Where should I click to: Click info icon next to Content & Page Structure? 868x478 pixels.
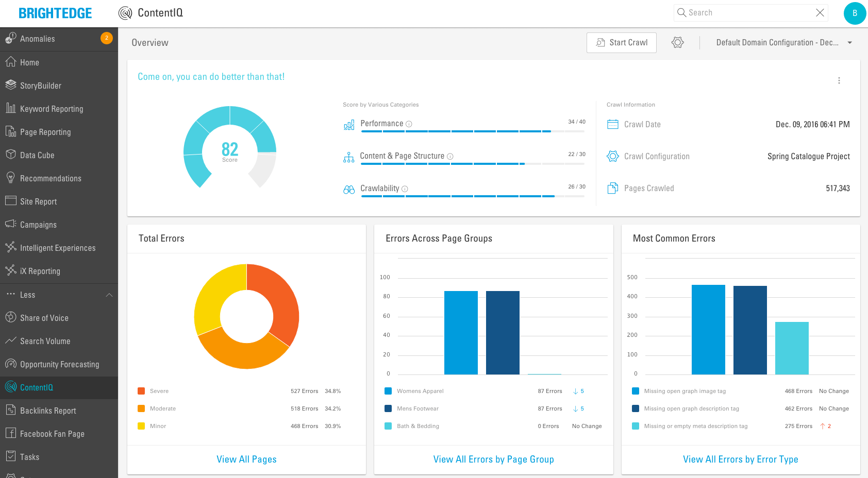[450, 157]
